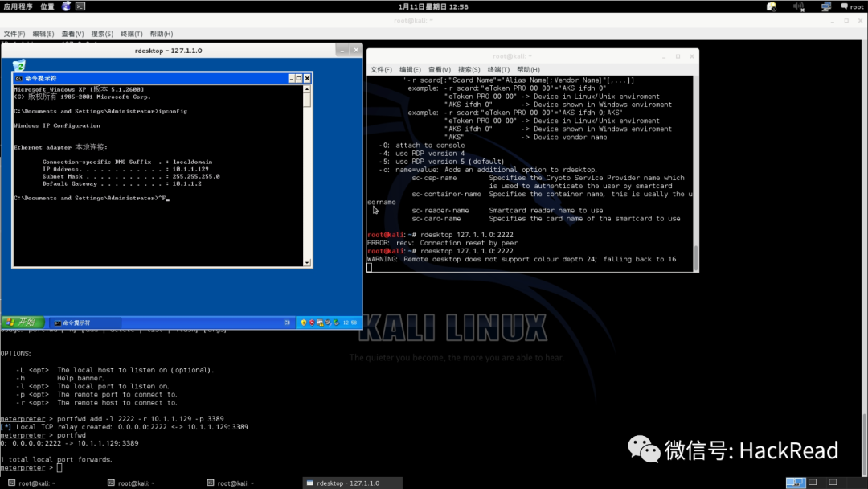Click '1 total local port forwards.' text
Screen dimensions: 868x489
(x=56, y=460)
